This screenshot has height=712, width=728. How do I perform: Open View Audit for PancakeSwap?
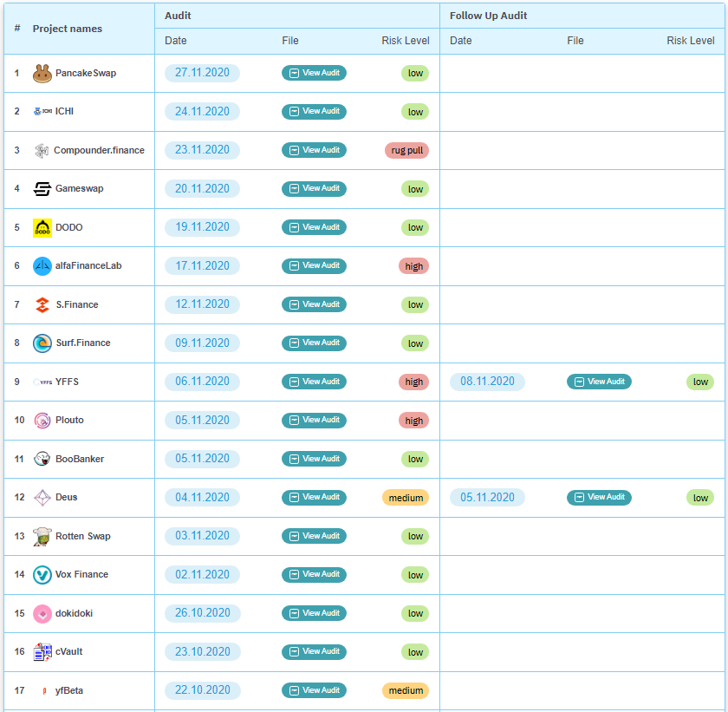click(x=314, y=73)
